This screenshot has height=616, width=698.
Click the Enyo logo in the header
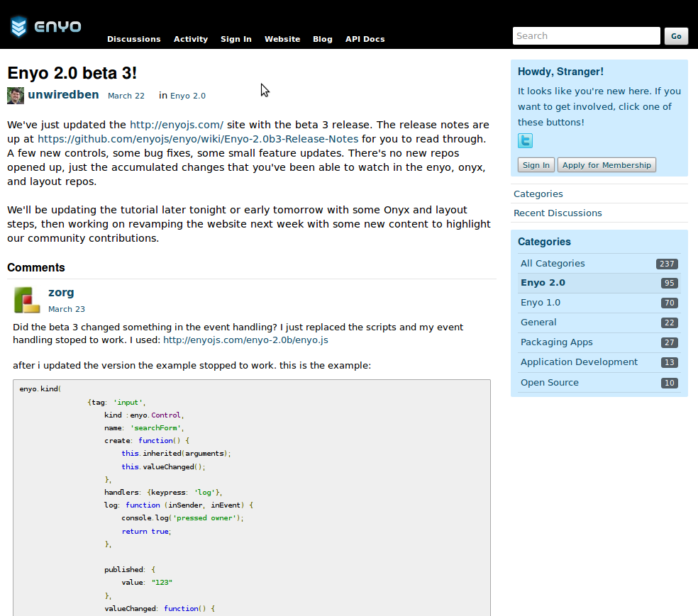[46, 27]
